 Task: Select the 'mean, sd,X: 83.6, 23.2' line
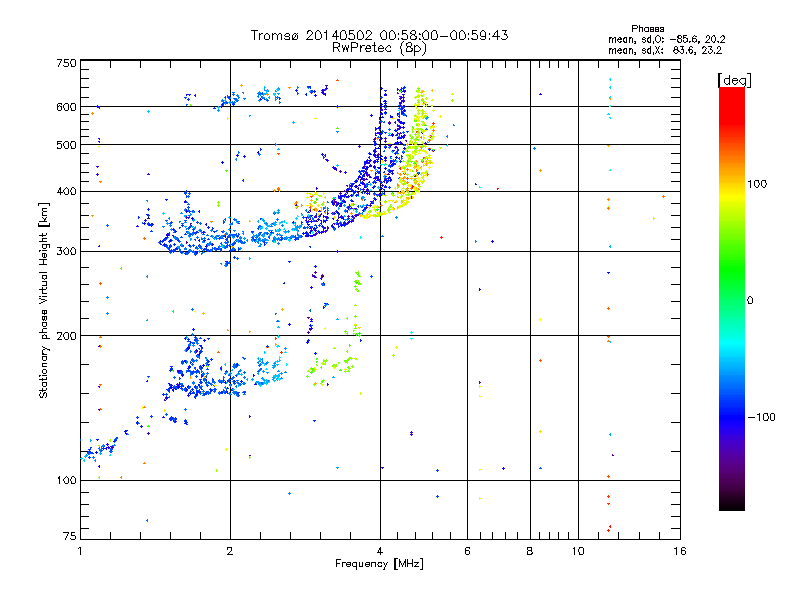665,50
